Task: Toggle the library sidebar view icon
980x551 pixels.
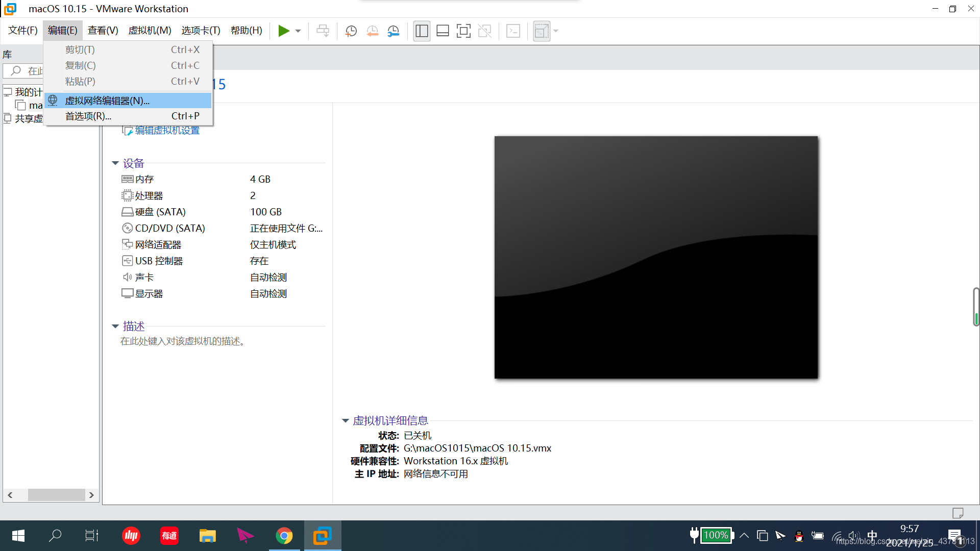Action: (422, 31)
